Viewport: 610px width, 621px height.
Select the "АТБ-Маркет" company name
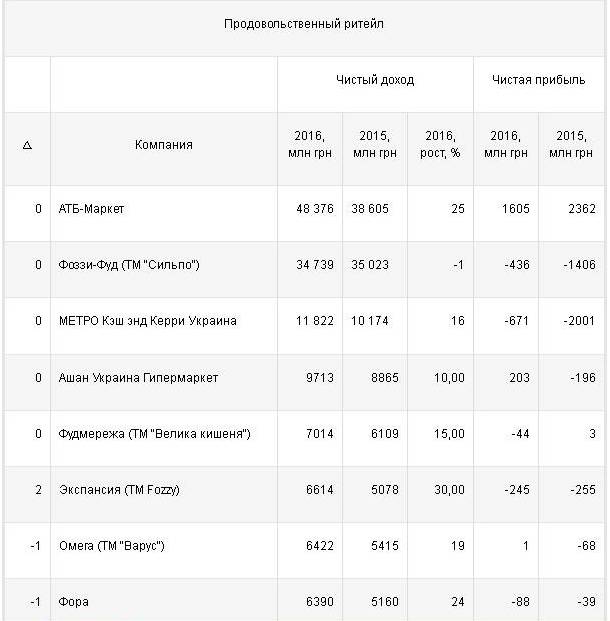(91, 209)
